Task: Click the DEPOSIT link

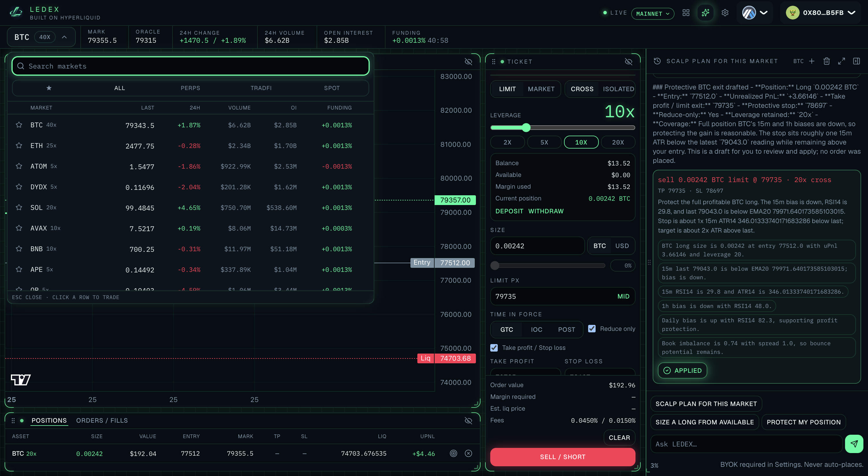Action: (x=509, y=211)
